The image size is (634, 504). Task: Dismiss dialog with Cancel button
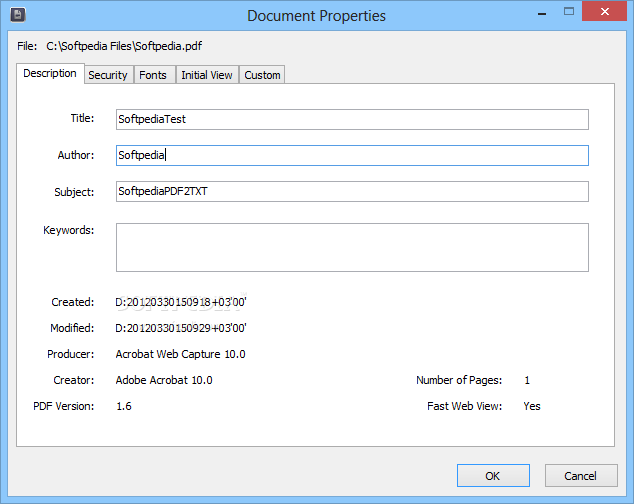[581, 476]
